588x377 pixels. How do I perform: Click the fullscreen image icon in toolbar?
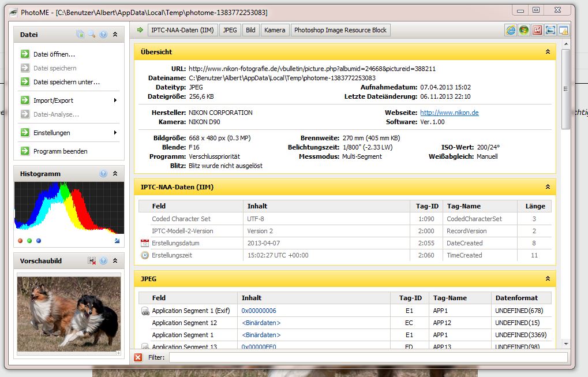pos(550,30)
